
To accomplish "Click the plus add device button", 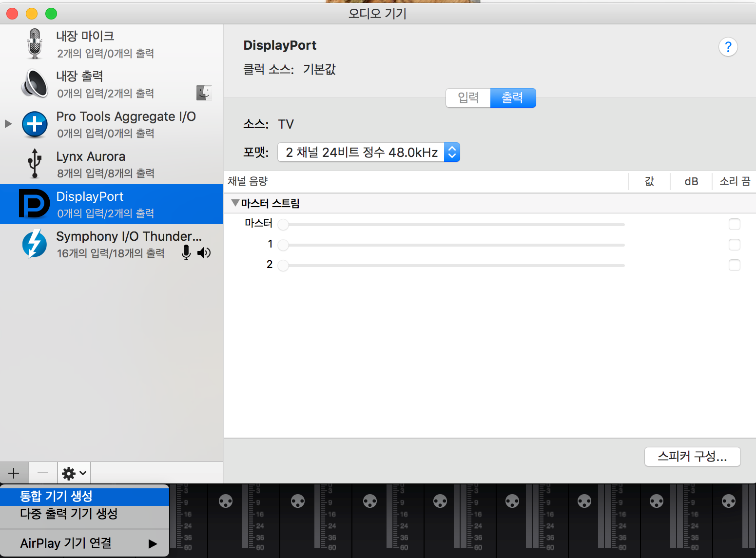I will pos(14,473).
